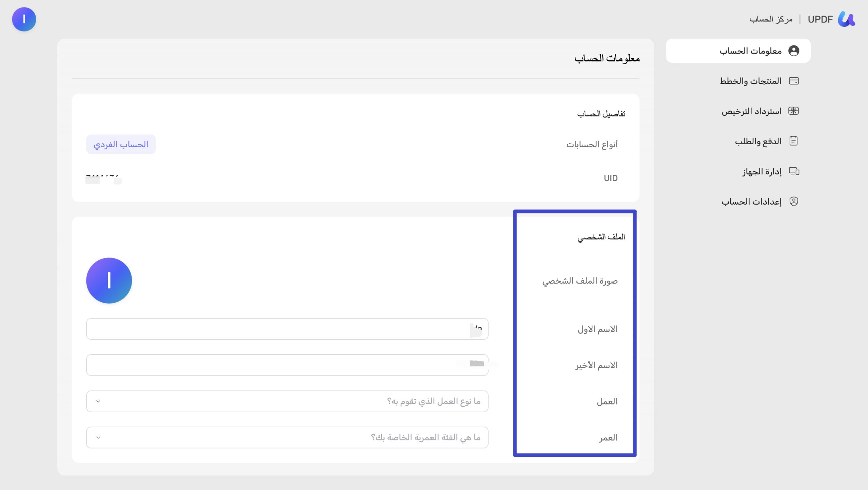868x490 pixels.
Task: Click the products and plans card icon
Action: coord(794,81)
